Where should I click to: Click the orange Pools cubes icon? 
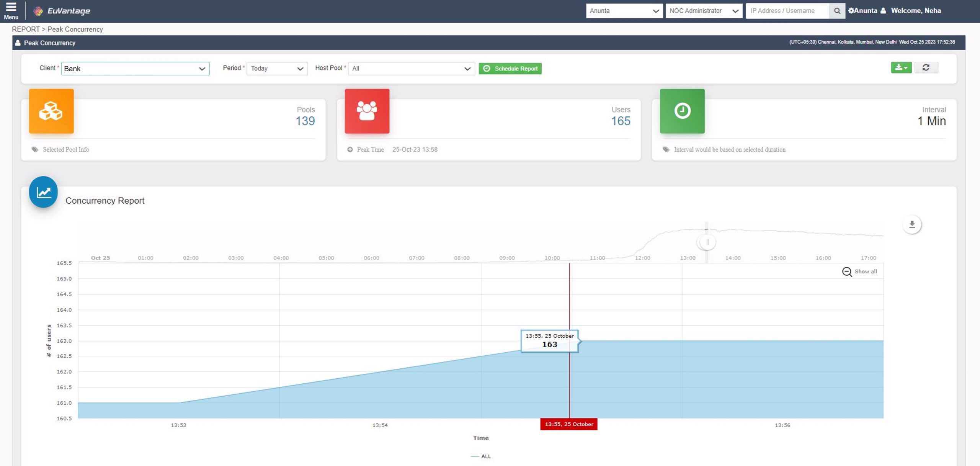(x=51, y=111)
